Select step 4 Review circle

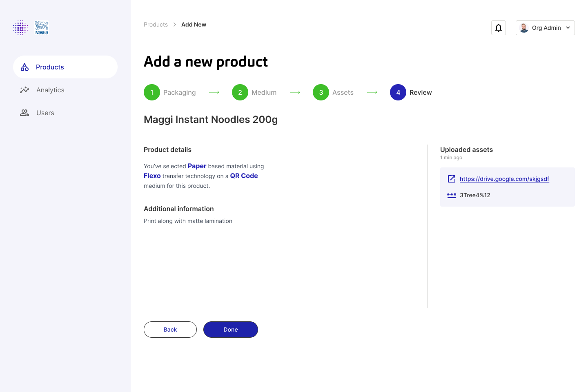398,92
